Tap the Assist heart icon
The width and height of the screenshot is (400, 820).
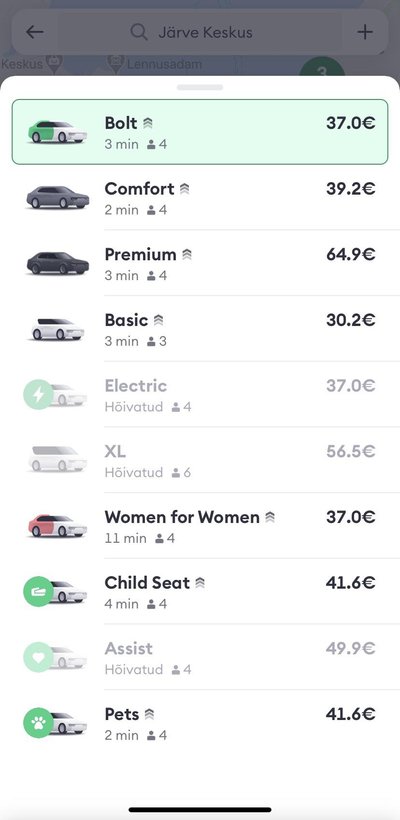[38, 657]
